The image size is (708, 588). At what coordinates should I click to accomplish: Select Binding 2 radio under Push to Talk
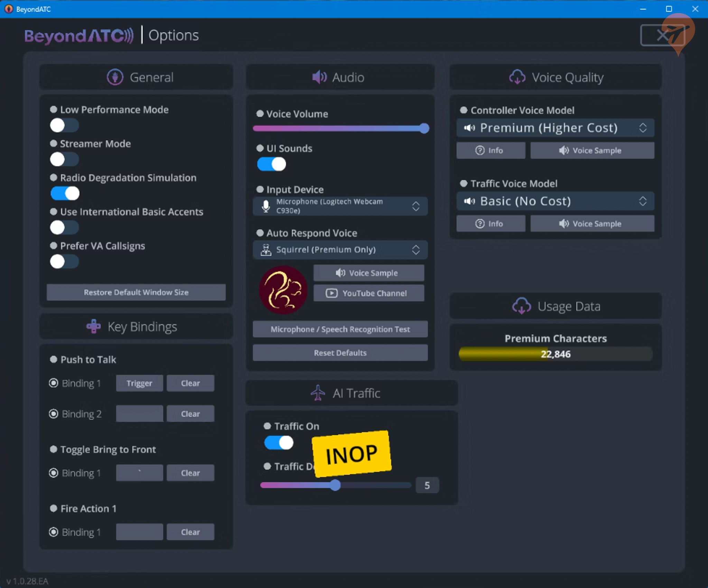tap(54, 413)
